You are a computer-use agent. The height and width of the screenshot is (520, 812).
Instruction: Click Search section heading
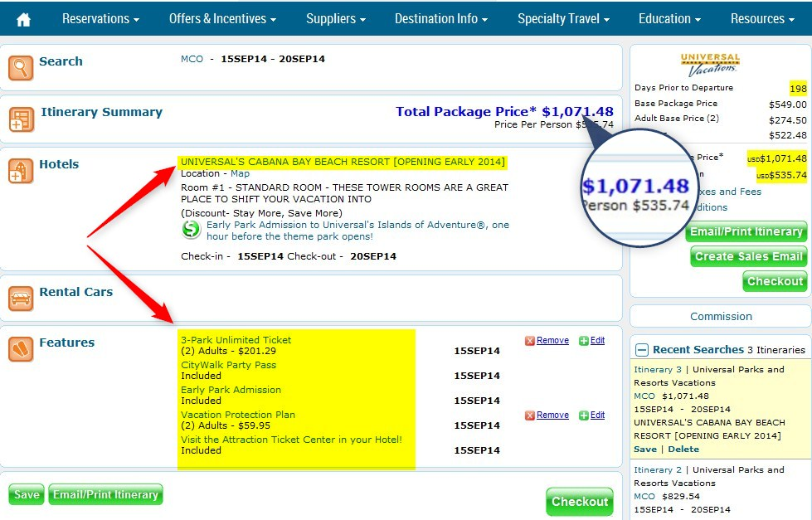pos(61,61)
